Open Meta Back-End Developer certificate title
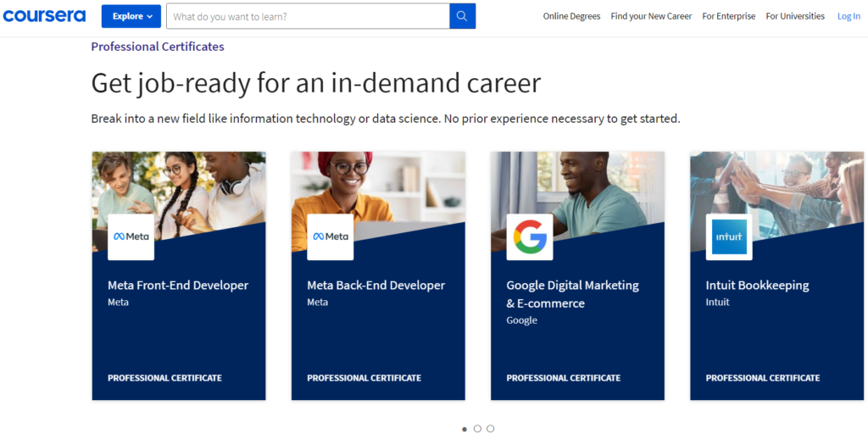The image size is (868, 439). [376, 286]
